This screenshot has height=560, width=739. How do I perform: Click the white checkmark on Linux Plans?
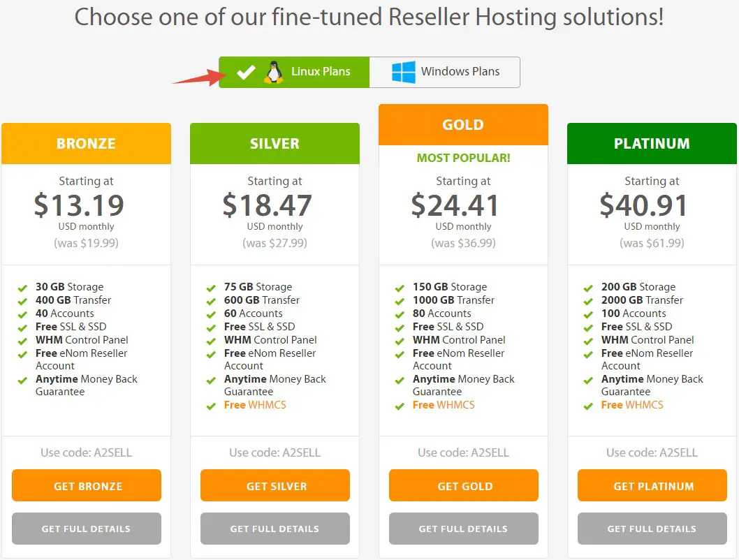(246, 72)
